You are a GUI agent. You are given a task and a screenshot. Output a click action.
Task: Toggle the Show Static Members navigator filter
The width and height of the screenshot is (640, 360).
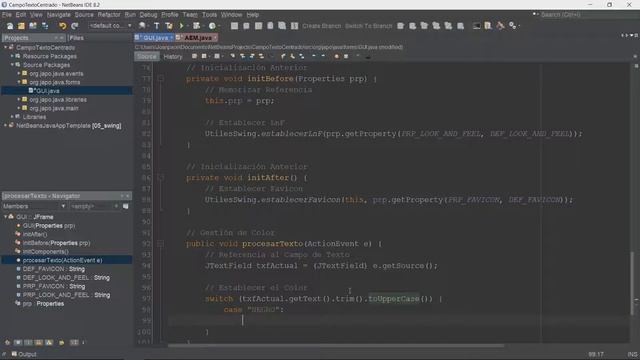pyautogui.click(x=28, y=343)
